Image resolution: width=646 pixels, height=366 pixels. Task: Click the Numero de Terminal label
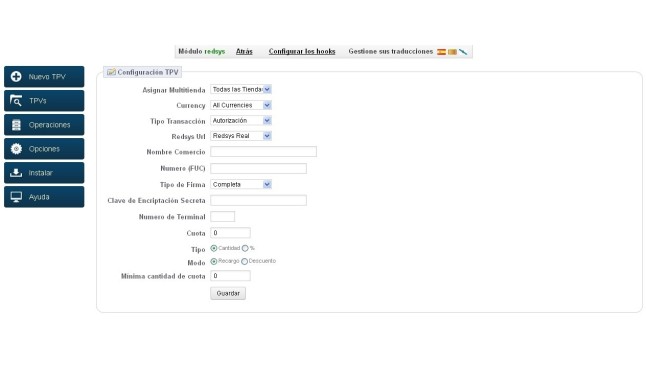[x=172, y=217]
